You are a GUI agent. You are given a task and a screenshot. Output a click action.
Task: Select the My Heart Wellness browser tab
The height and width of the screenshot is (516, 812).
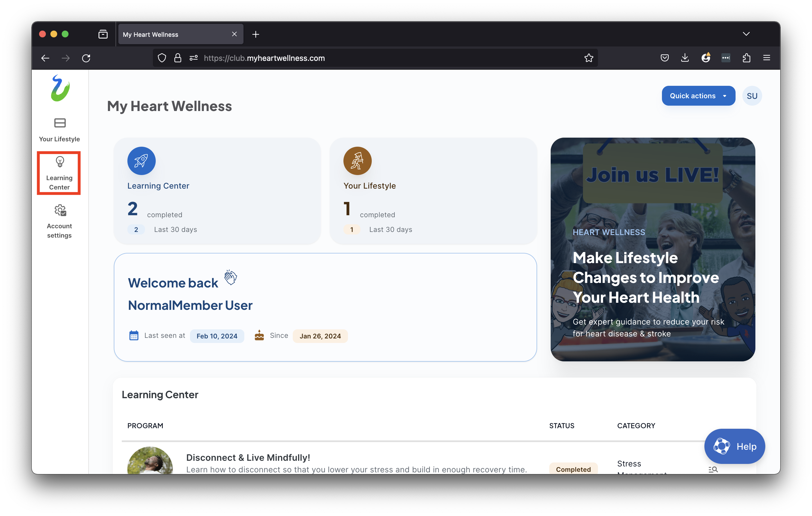click(x=175, y=34)
